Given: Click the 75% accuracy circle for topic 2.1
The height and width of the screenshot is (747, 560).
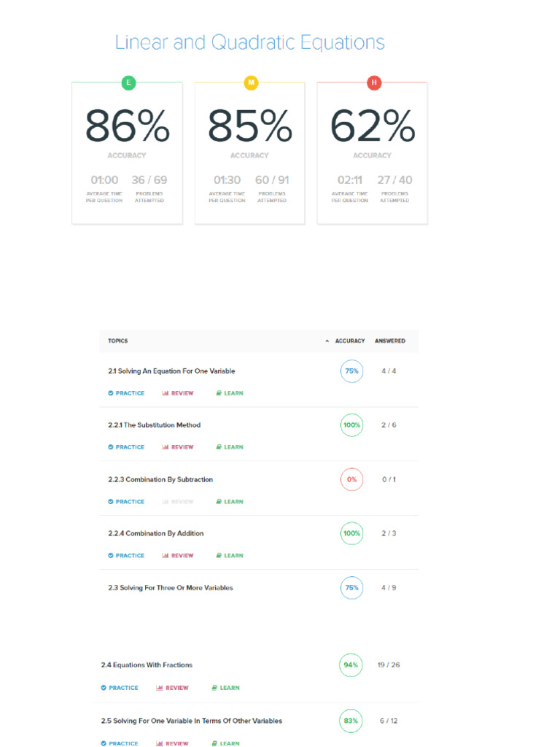Looking at the screenshot, I should [x=351, y=371].
